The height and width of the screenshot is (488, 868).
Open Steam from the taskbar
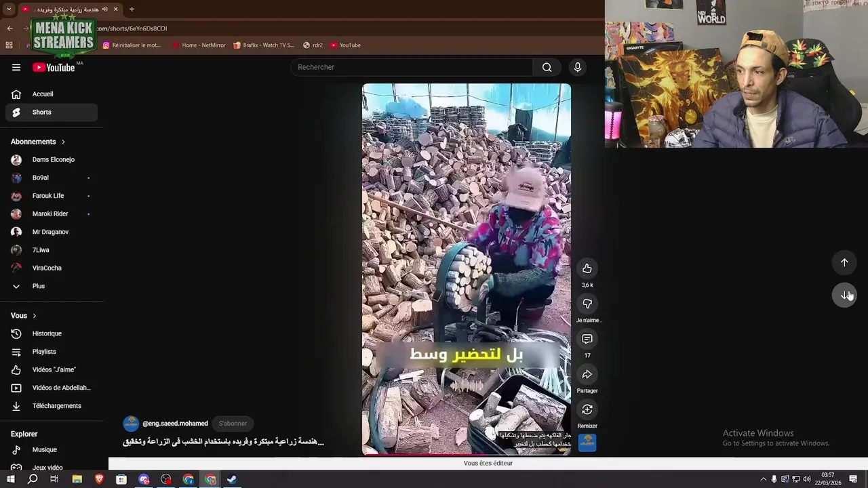232,479
